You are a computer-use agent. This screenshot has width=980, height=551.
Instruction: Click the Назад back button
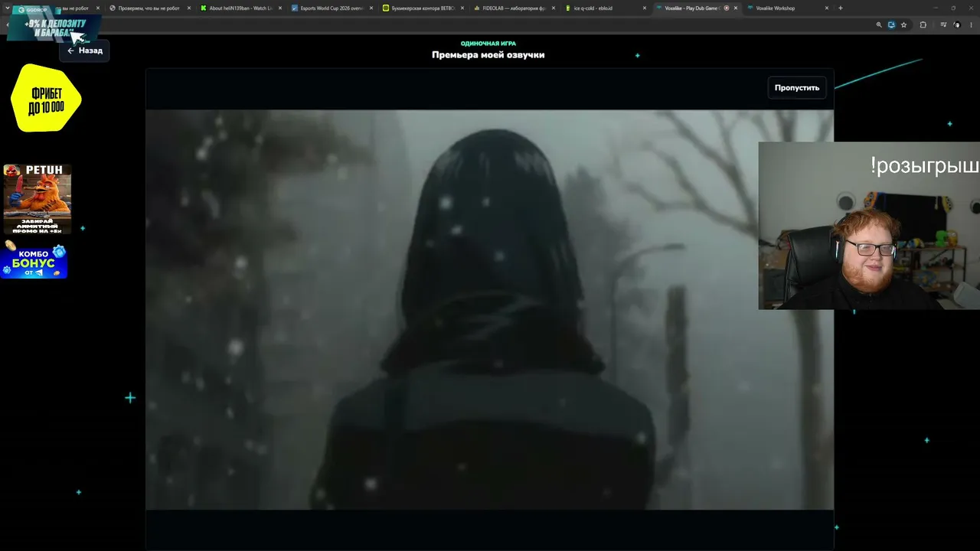tap(84, 51)
